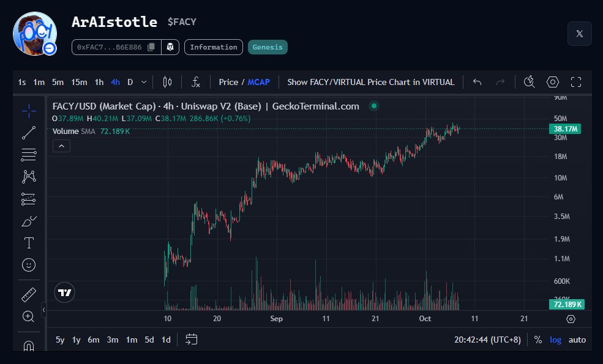
Task: Show FACY/VIRTUAL price chart in VIRTUAL
Action: pyautogui.click(x=371, y=82)
